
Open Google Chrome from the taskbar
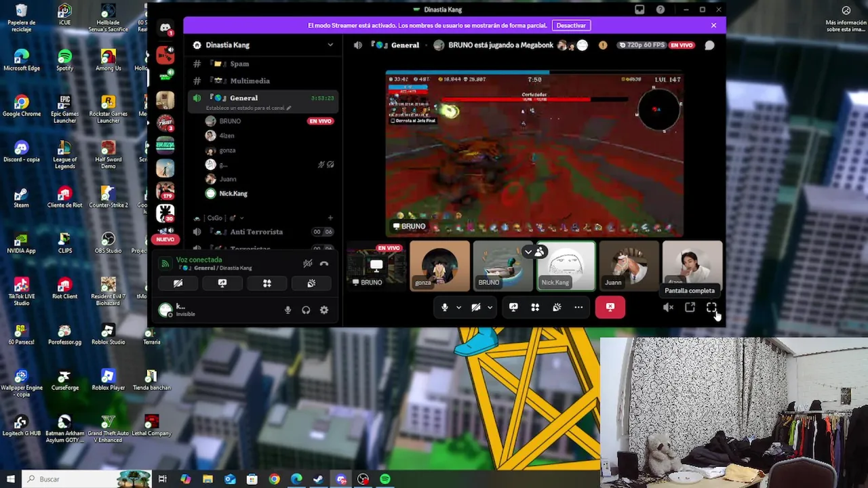tap(274, 479)
